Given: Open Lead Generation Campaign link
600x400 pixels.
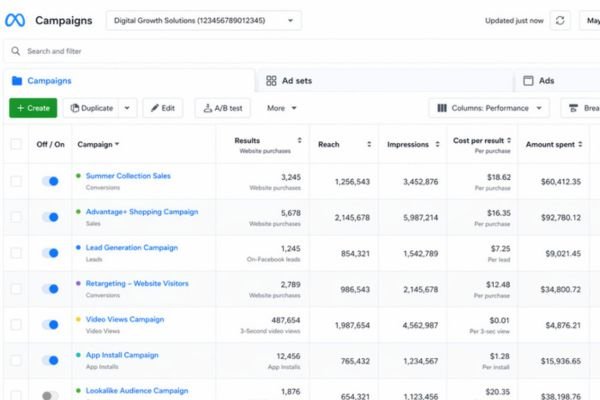Looking at the screenshot, I should [x=132, y=248].
